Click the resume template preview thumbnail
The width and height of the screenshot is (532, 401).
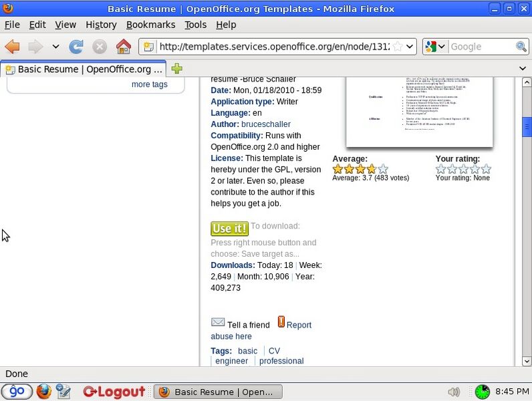coord(419,112)
